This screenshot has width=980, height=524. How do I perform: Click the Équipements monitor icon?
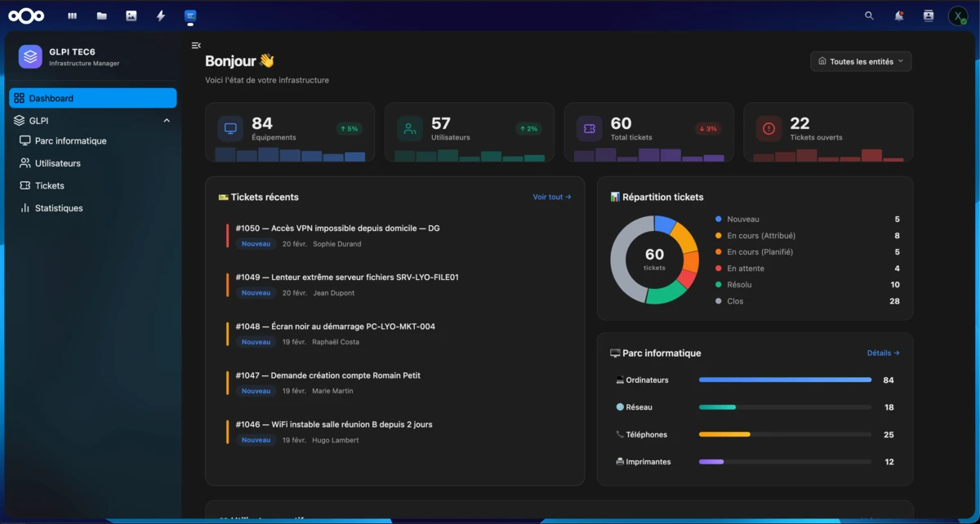click(230, 129)
